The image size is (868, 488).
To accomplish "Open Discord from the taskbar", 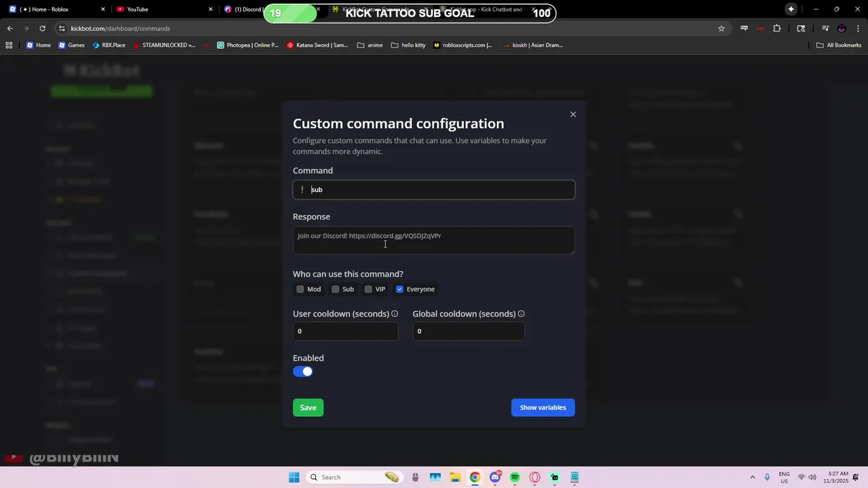I will coord(495,477).
